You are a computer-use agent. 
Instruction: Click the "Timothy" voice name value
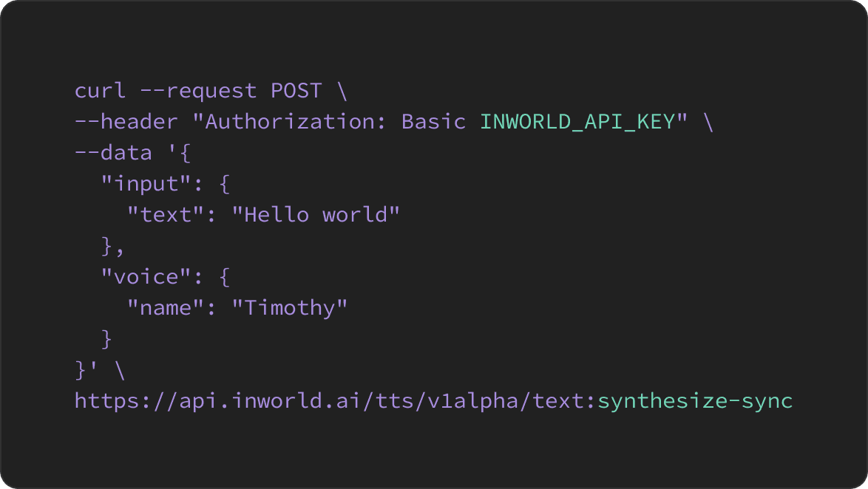pyautogui.click(x=289, y=308)
